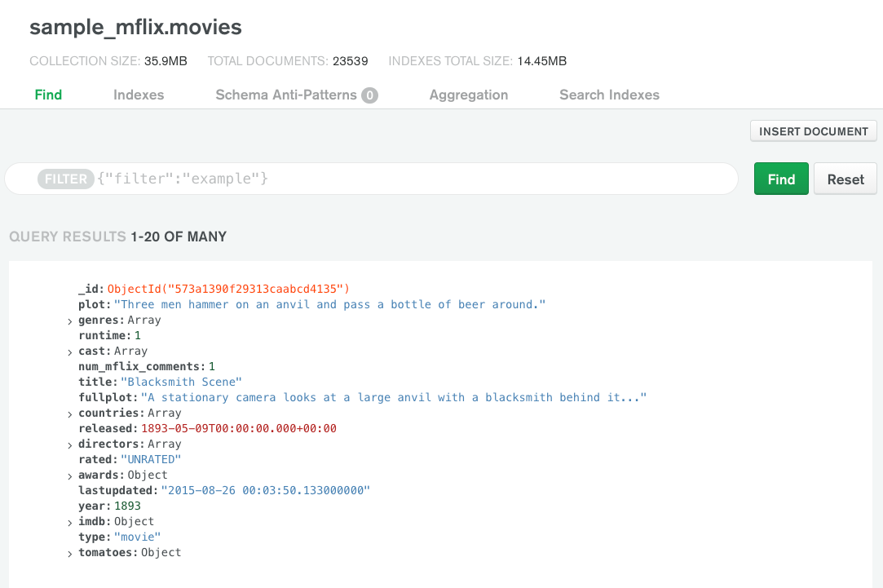Viewport: 883px width, 588px height.
Task: Expand the cast array field
Action: [70, 352]
